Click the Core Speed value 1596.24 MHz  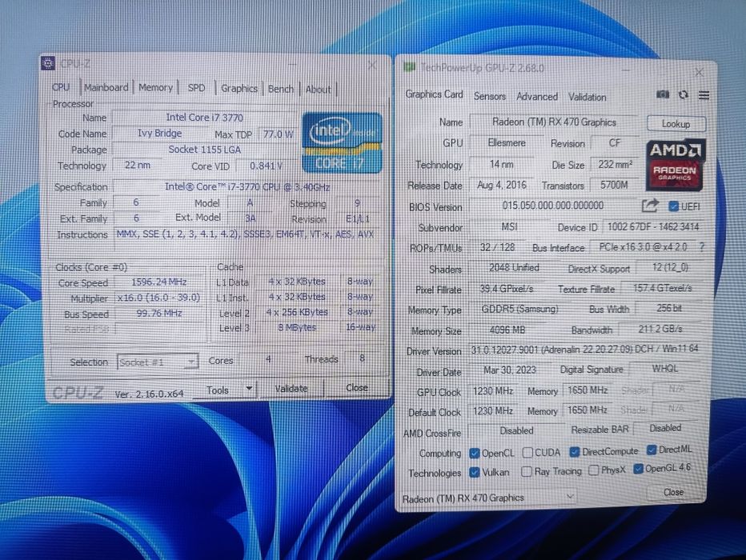158,282
